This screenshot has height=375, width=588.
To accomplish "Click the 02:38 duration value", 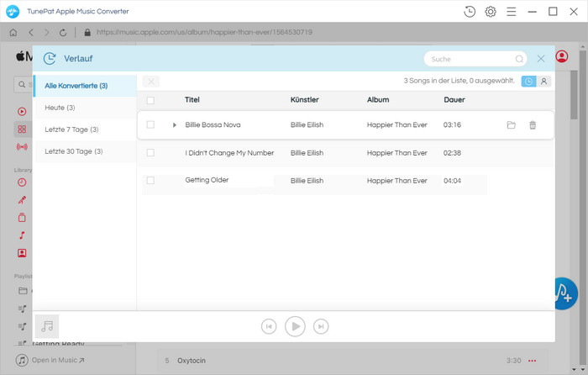I will [452, 153].
